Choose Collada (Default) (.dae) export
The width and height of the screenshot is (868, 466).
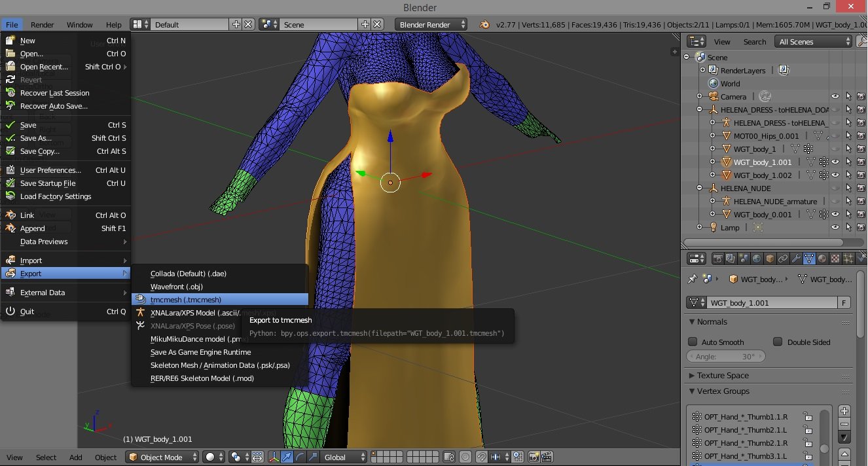(x=220, y=274)
